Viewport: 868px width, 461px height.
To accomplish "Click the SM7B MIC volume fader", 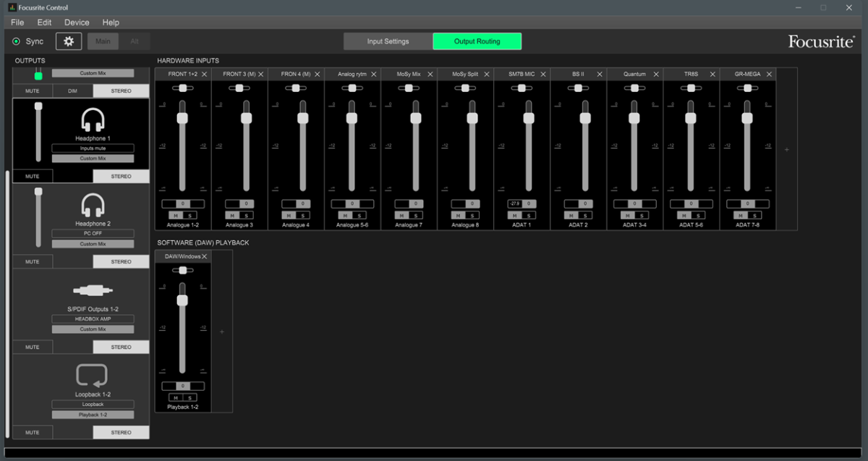I will 529,118.
